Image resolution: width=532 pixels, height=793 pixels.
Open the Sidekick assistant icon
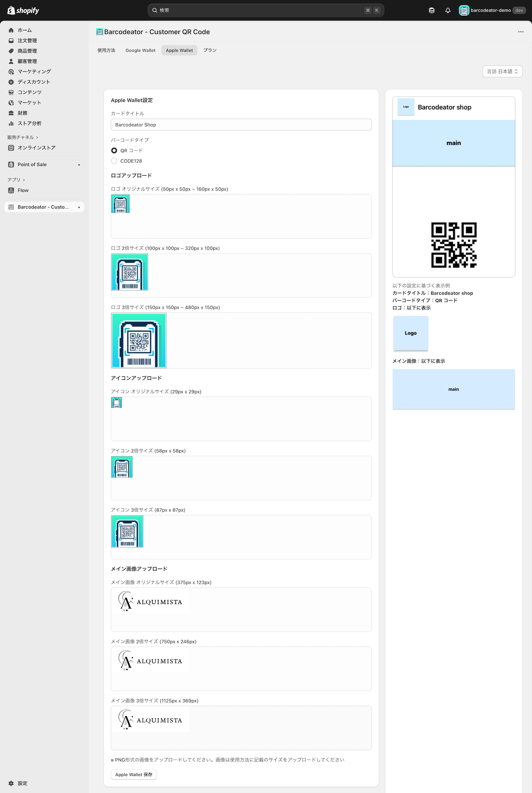[432, 10]
